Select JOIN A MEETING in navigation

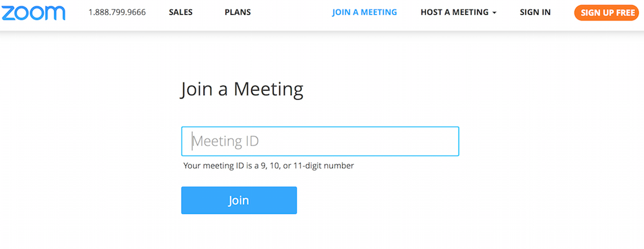coord(365,12)
